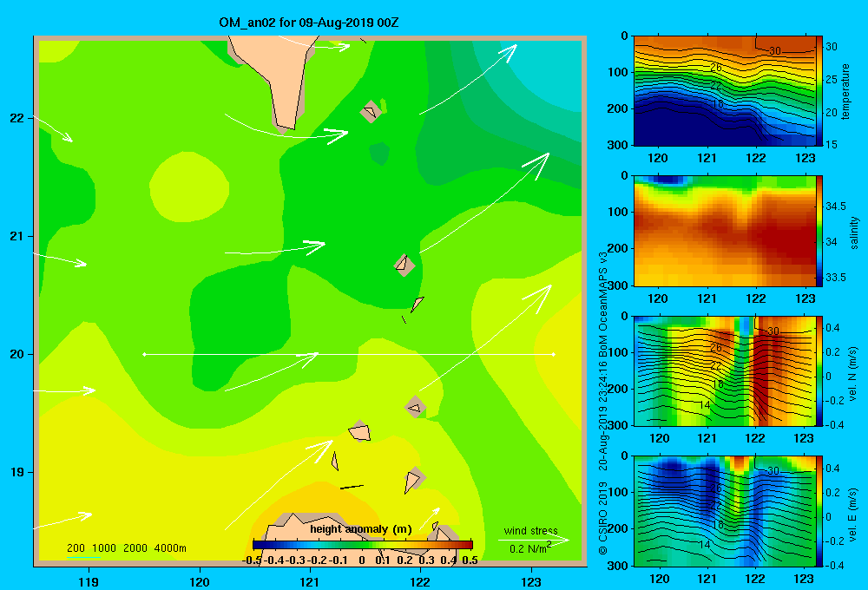This screenshot has width=868, height=590.
Task: Click longitude label 120 on main map
Action: (x=200, y=581)
